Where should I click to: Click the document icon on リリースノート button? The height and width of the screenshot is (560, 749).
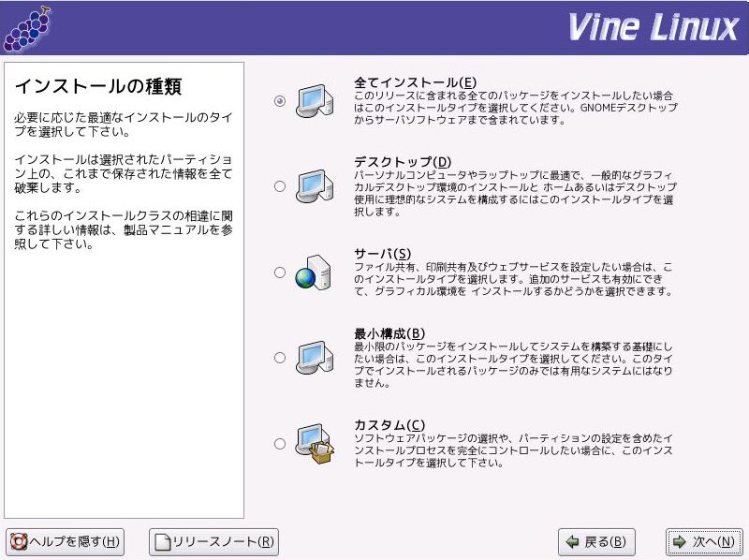click(163, 542)
